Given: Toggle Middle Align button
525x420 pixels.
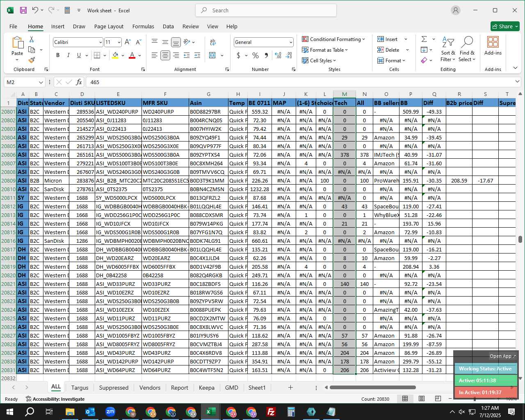Looking at the screenshot, I should pos(165,42).
